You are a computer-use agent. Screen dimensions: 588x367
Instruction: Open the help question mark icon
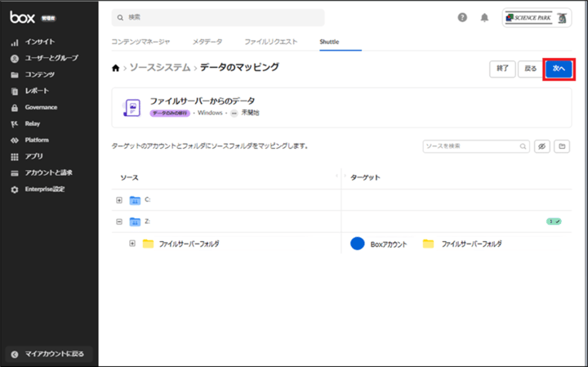[x=462, y=17]
